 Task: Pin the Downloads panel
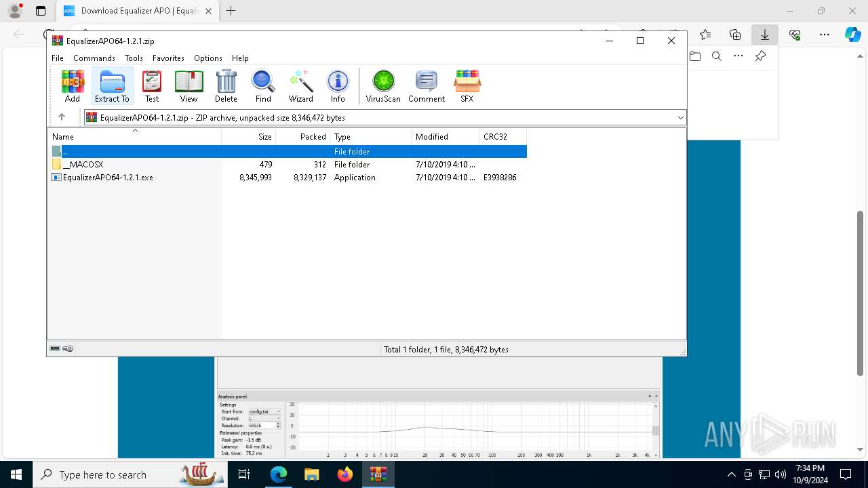[x=761, y=56]
